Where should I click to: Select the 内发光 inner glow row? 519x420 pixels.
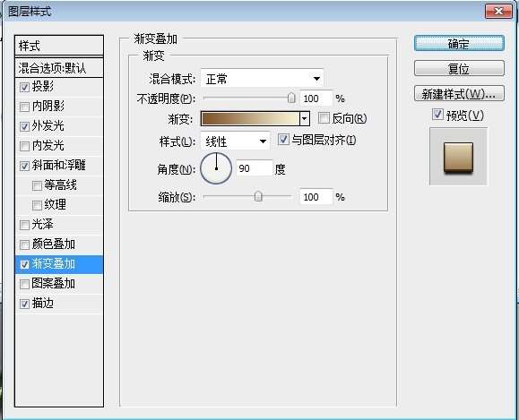tap(59, 146)
